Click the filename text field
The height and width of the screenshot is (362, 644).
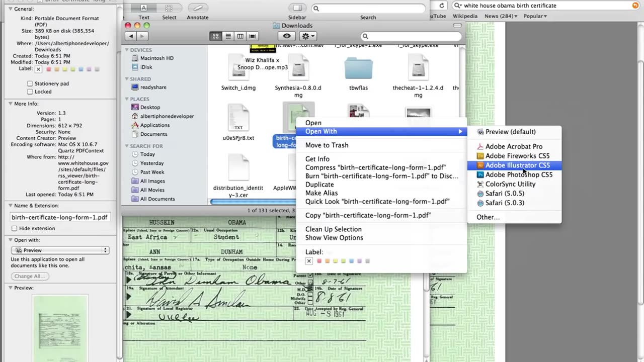tap(59, 217)
